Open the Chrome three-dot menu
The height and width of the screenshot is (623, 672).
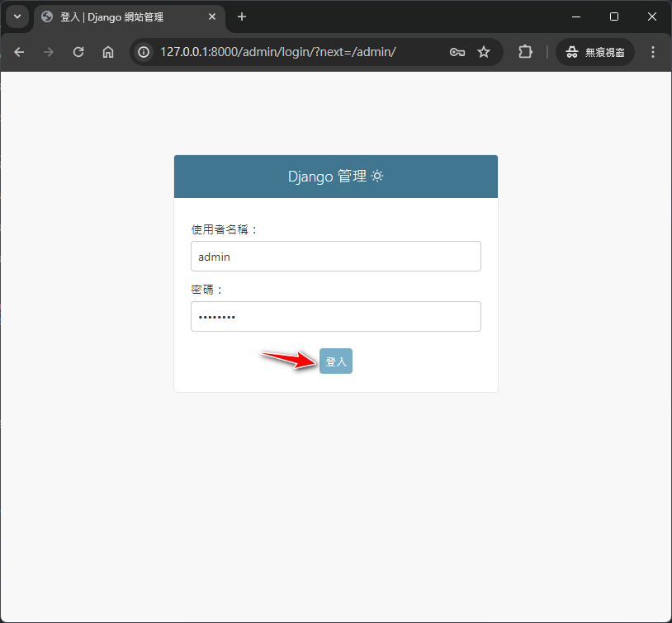pyautogui.click(x=653, y=52)
